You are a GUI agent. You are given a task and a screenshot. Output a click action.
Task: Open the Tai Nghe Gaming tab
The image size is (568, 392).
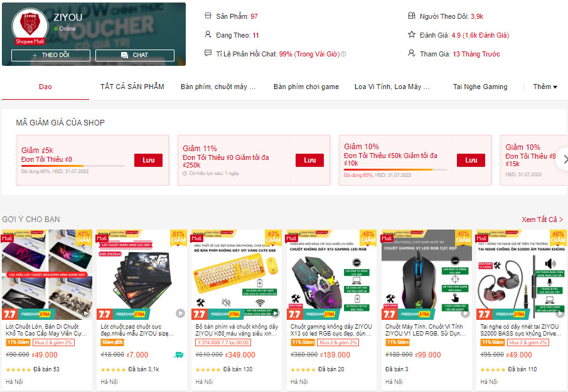[x=480, y=87]
